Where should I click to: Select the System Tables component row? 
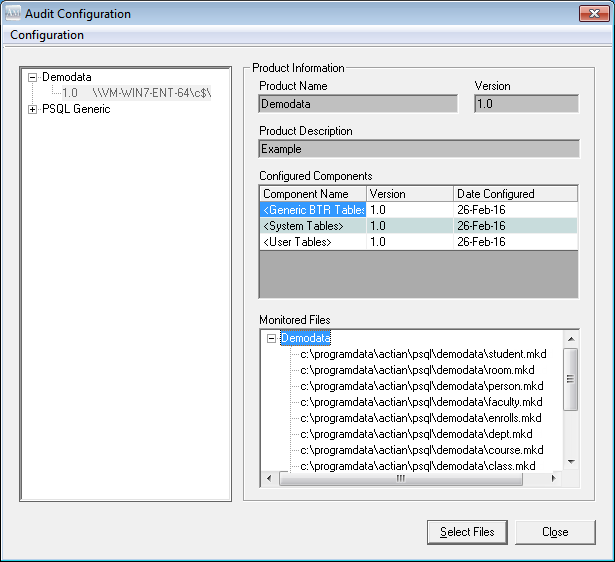tap(312, 226)
